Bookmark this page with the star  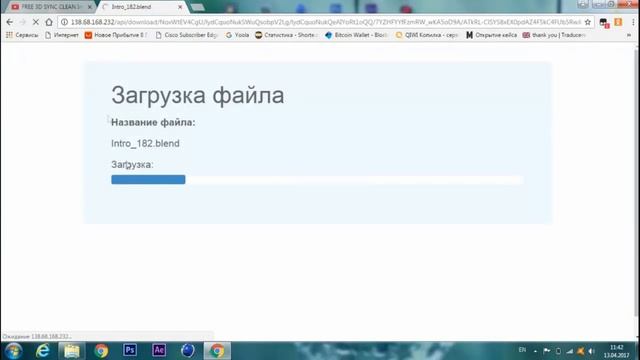tap(588, 22)
